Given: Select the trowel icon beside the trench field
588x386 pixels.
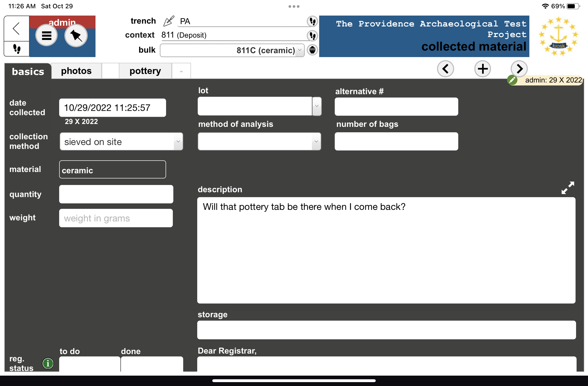Looking at the screenshot, I should click(x=169, y=21).
